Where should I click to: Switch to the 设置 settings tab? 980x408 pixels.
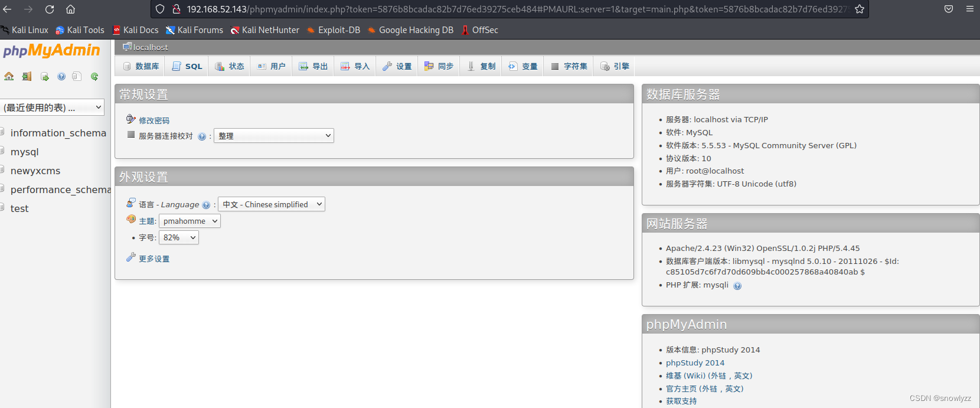point(397,66)
